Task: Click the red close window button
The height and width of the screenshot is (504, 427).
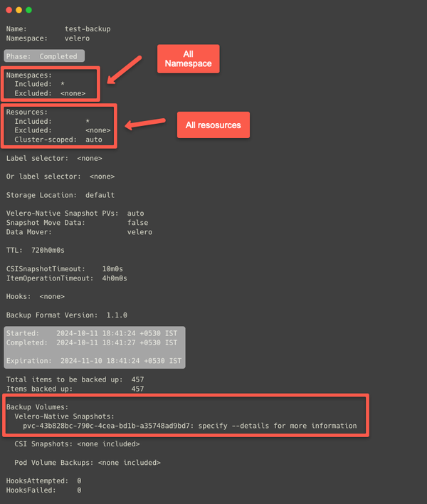Action: tap(9, 11)
